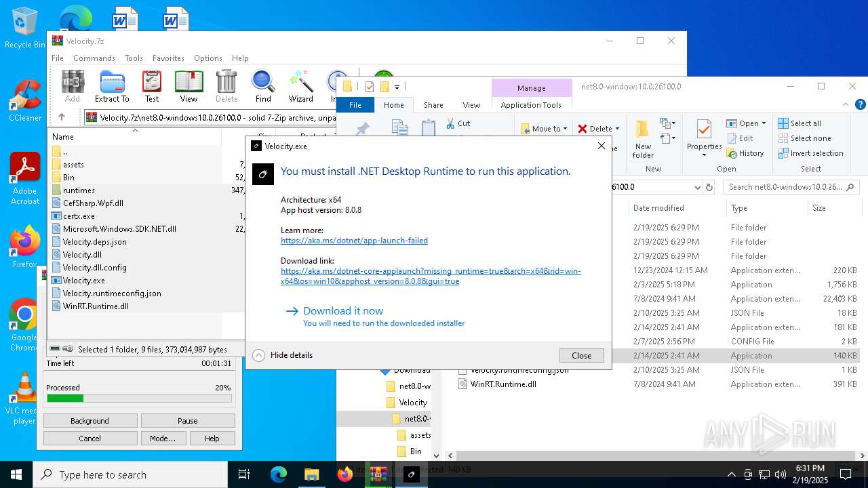Open the Application Tools tab
Viewport: 868px width, 488px height.
point(531,105)
